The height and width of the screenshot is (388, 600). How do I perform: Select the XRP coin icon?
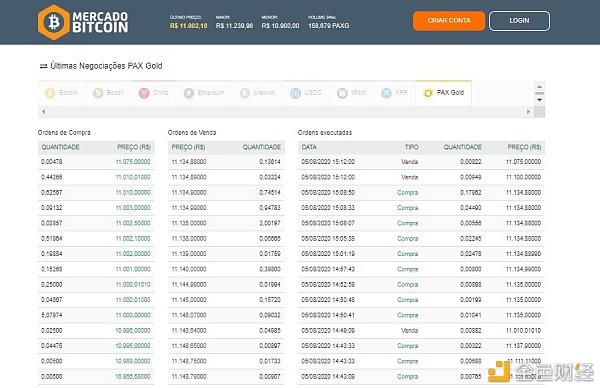(386, 93)
